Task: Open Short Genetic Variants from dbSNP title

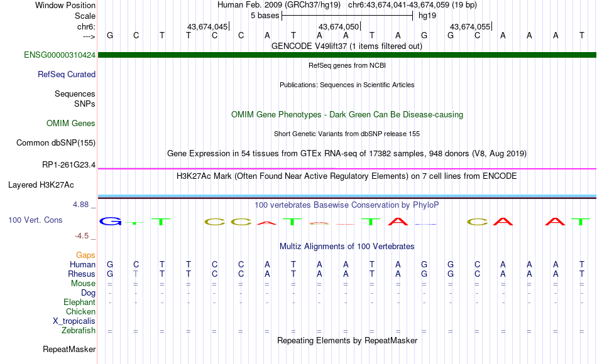Action: click(347, 134)
